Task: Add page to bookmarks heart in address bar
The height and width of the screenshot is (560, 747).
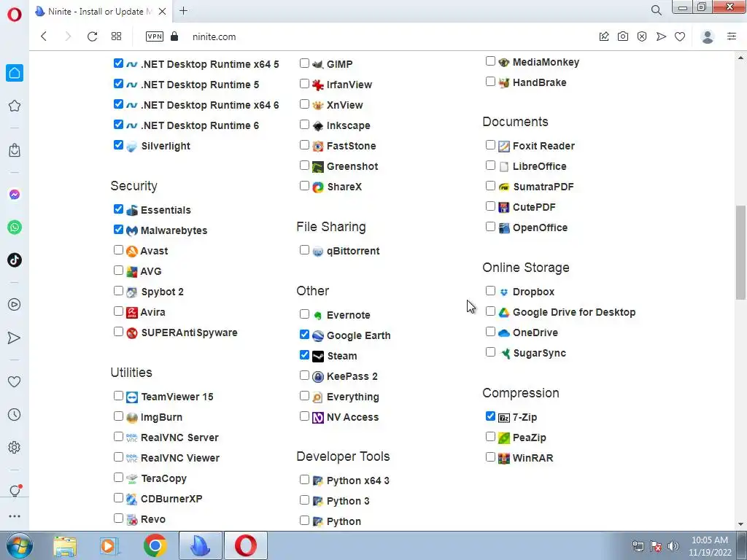Action: [x=680, y=36]
